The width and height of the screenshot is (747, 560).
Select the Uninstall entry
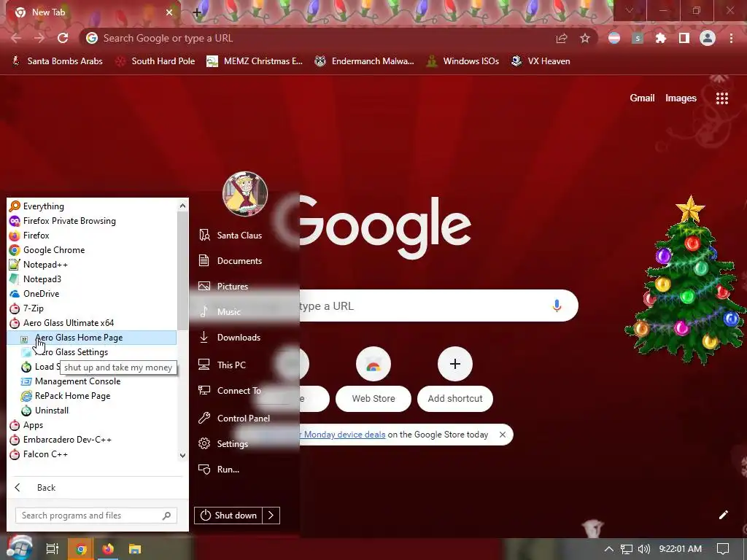(x=91, y=411)
